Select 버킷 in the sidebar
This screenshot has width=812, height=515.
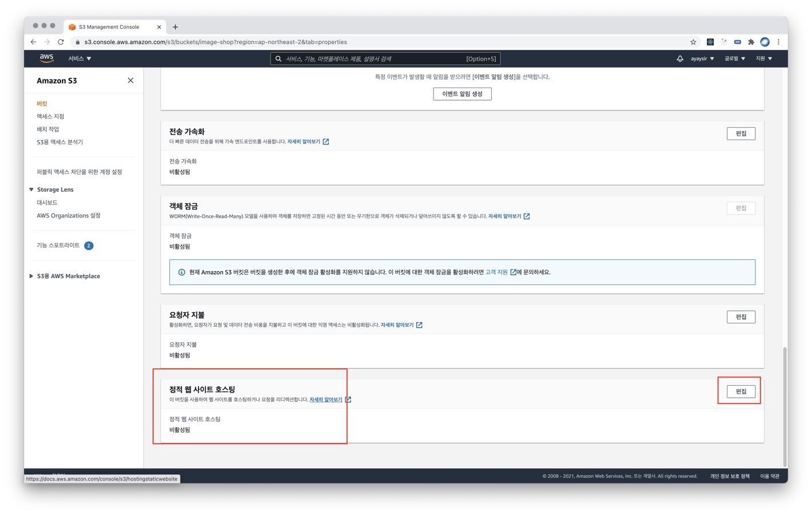pos(42,104)
